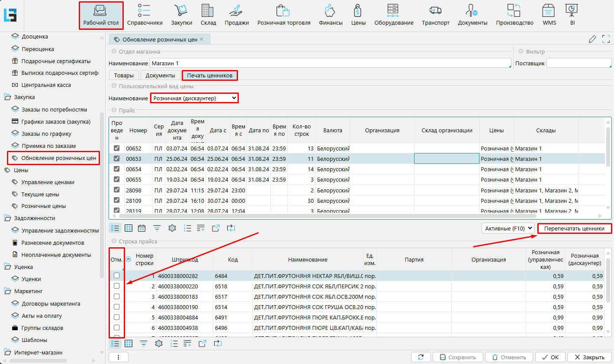Click the settings gear icon in Прайс toolbar

click(172, 228)
